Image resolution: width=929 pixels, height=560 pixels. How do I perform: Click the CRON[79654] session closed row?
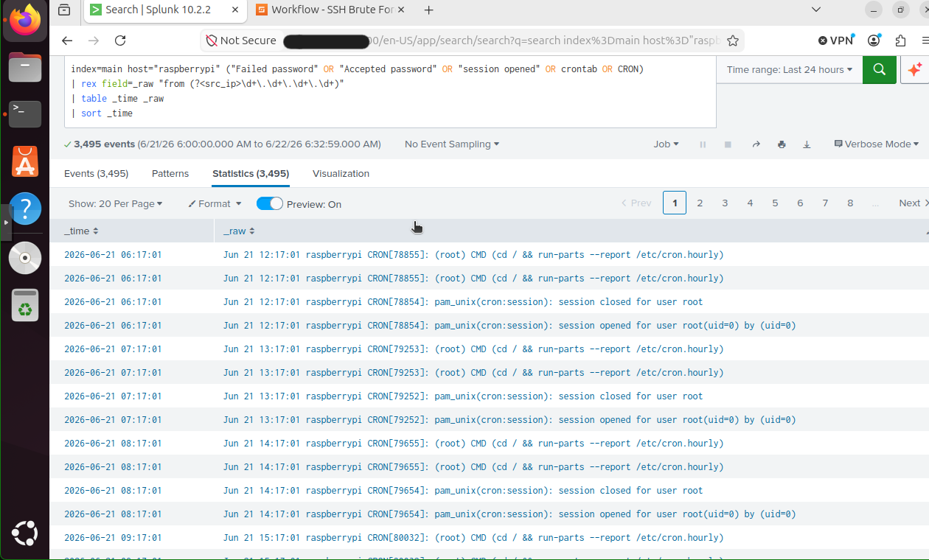click(489, 491)
